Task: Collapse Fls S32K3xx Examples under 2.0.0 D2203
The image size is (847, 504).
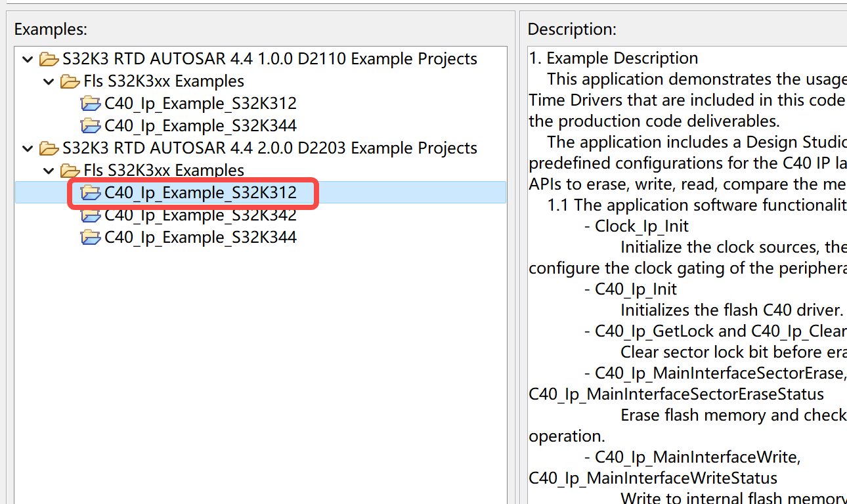Action: click(x=48, y=171)
